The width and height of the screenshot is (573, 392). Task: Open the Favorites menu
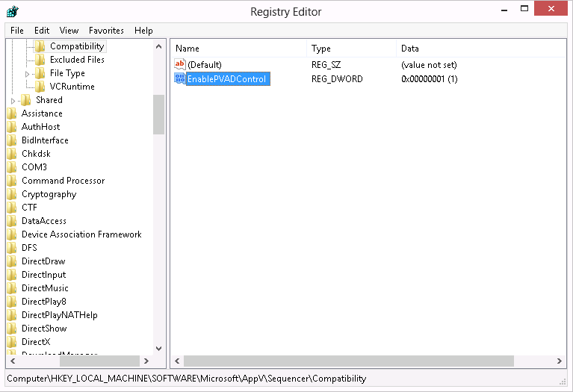click(106, 31)
